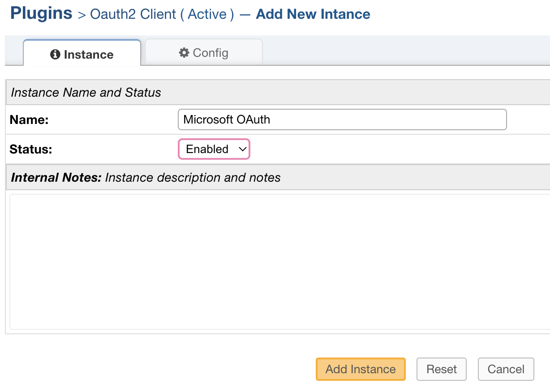Image resolution: width=550 pixels, height=392 pixels.
Task: Select the Instance tab
Action: (x=82, y=54)
